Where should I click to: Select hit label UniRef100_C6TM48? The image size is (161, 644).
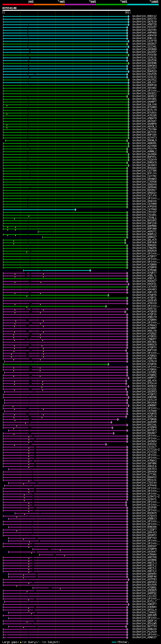(x=144, y=209)
